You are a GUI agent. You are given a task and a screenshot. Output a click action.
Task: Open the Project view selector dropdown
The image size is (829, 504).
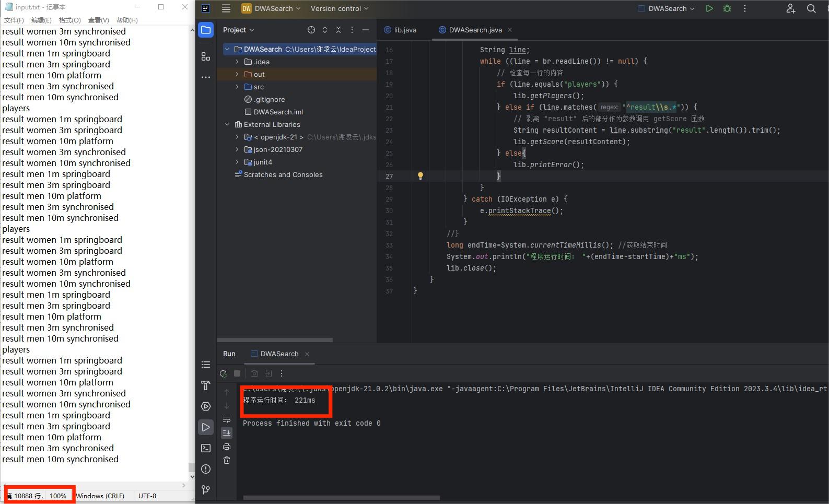[238, 30]
